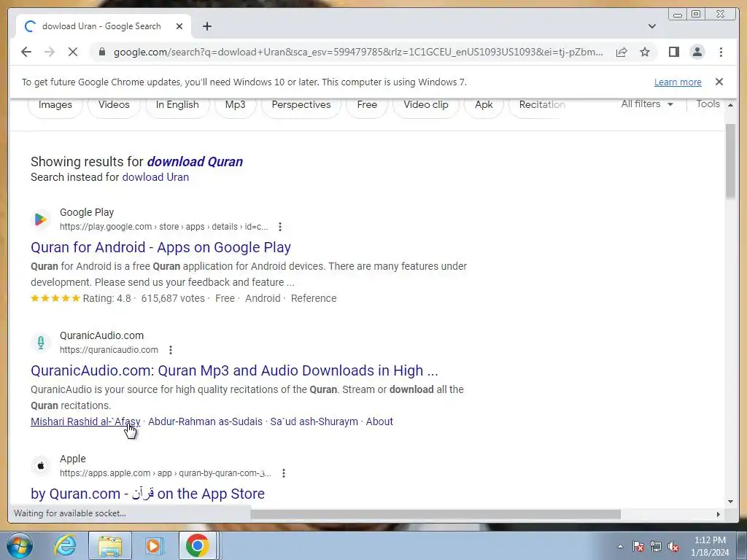This screenshot has height=560, width=747.
Task: Open muted volume tray icon
Action: [x=673, y=546]
